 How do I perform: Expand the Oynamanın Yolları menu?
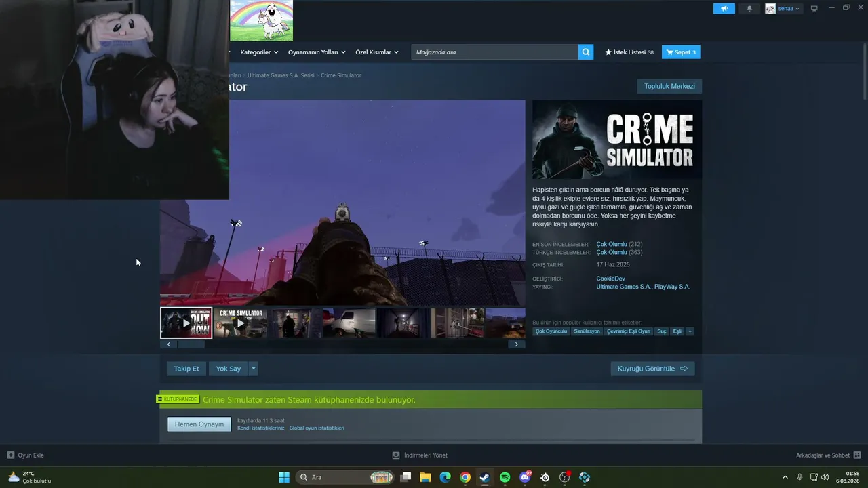(x=317, y=52)
